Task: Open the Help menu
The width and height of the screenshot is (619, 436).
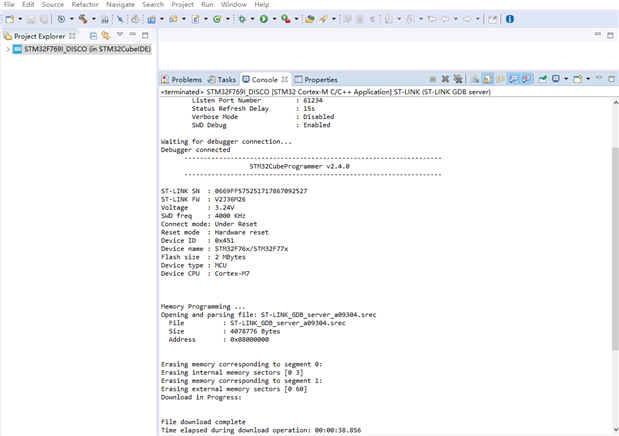Action: (262, 5)
